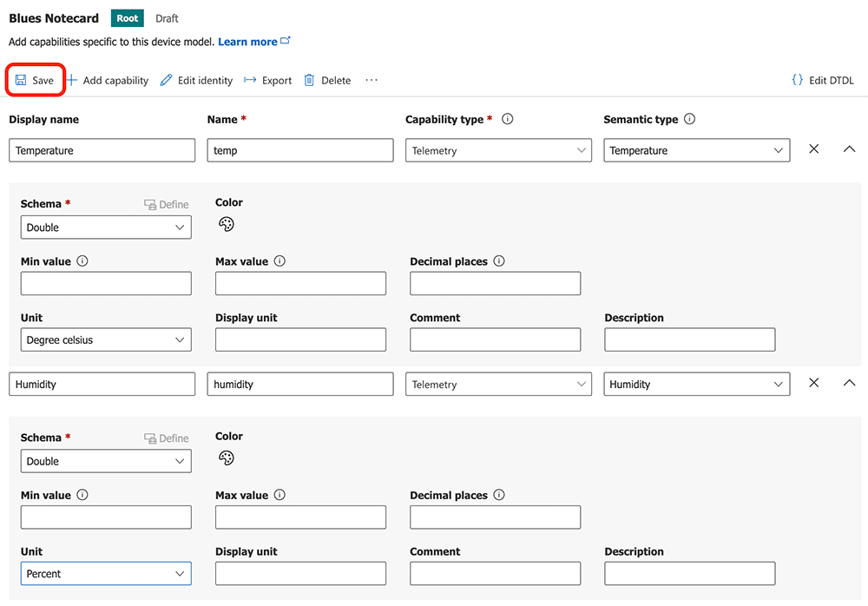Screen dimensions: 868x606
Task: Open the Degree celsius unit dropdown
Action: click(106, 340)
